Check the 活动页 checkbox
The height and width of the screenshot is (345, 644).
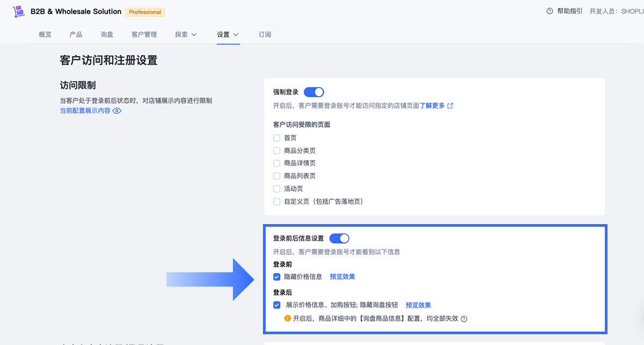[277, 189]
